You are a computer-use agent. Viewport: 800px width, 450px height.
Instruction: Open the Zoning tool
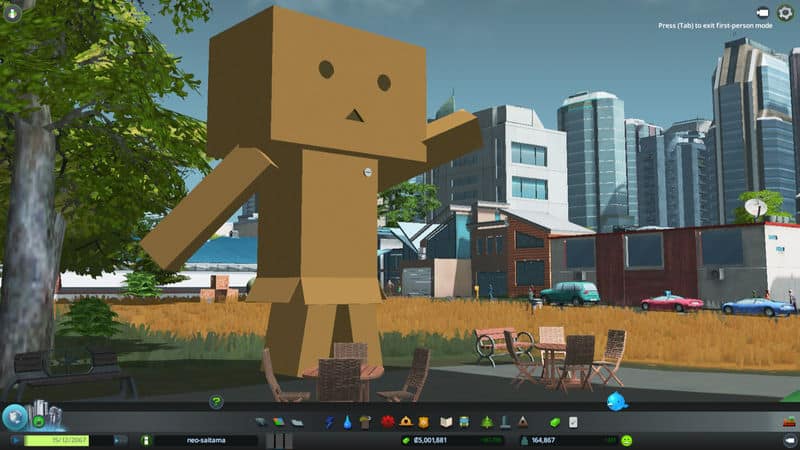coord(279,422)
